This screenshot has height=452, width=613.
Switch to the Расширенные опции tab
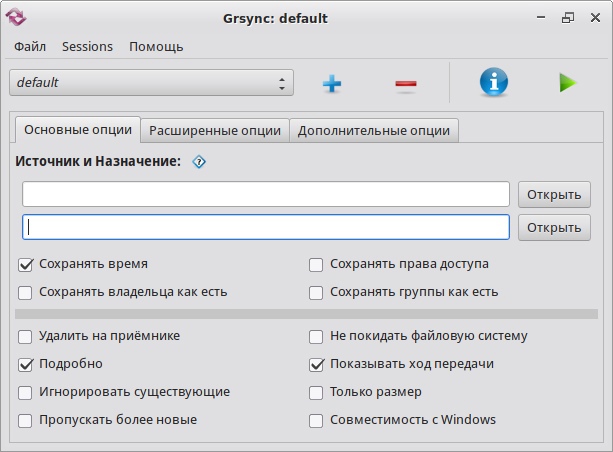pos(214,130)
